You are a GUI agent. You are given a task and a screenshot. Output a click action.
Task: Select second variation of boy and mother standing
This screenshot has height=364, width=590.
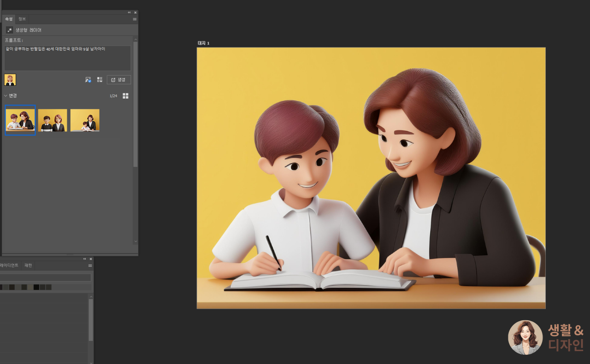pyautogui.click(x=53, y=120)
